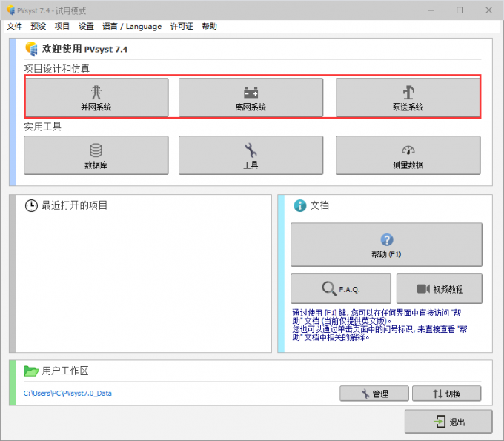Image resolution: width=504 pixels, height=441 pixels.
Task: Click the 最近打开的项目 heading text
Action: (74, 205)
